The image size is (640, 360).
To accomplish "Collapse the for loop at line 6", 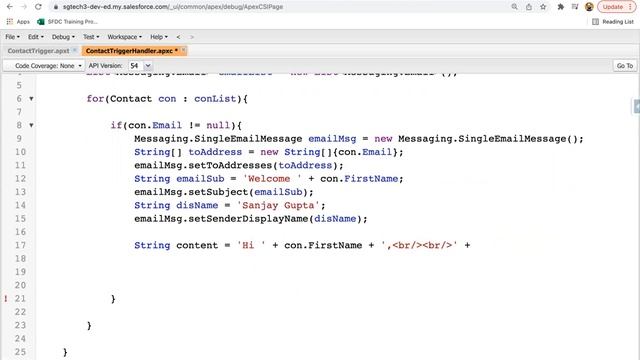I will point(31,99).
